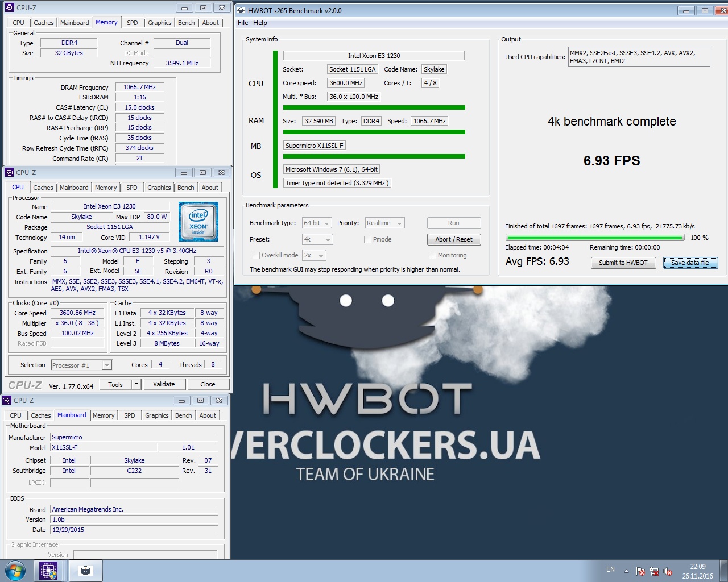Click the Max TDP 80.0 W value
The image size is (728, 582).
[157, 217]
